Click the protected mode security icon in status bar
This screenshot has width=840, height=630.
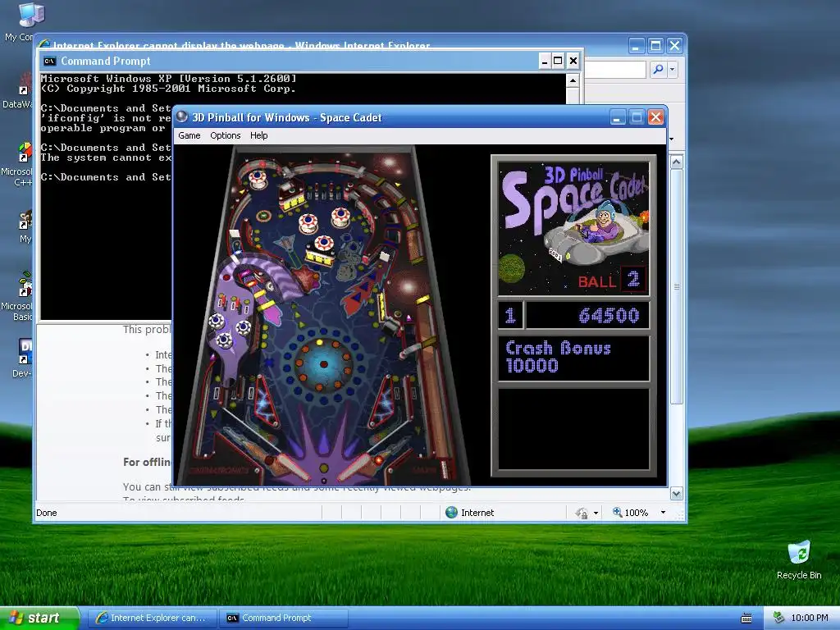582,514
